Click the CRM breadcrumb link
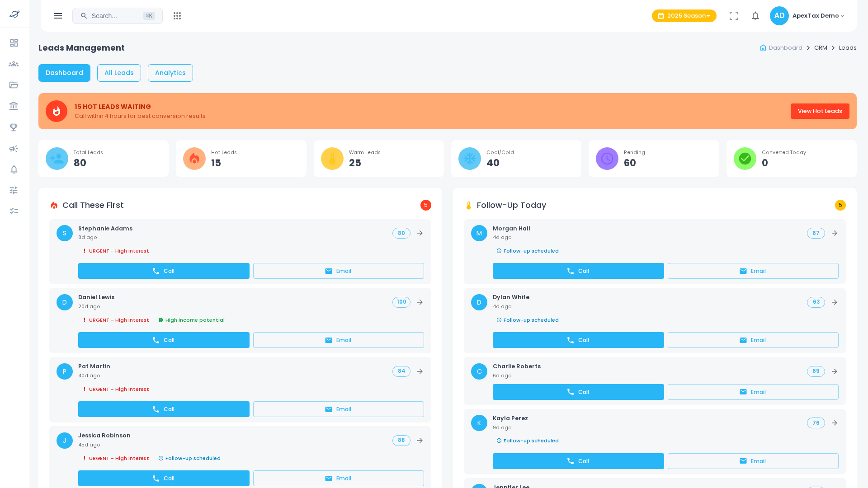The height and width of the screenshot is (488, 868). 821,47
